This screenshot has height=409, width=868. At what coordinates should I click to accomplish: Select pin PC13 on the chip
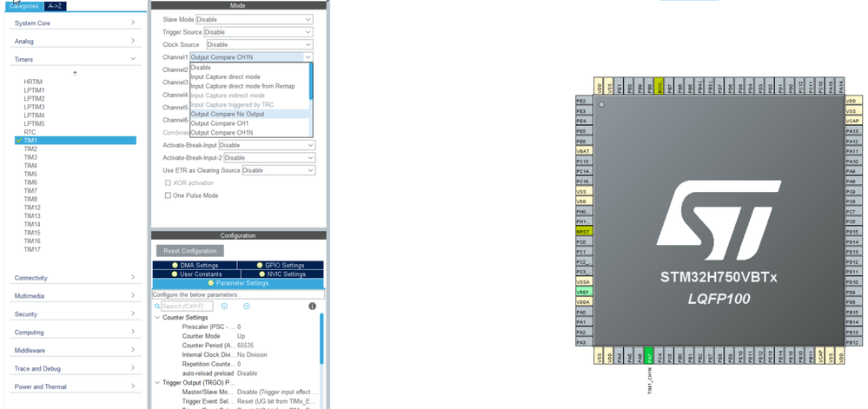(584, 161)
